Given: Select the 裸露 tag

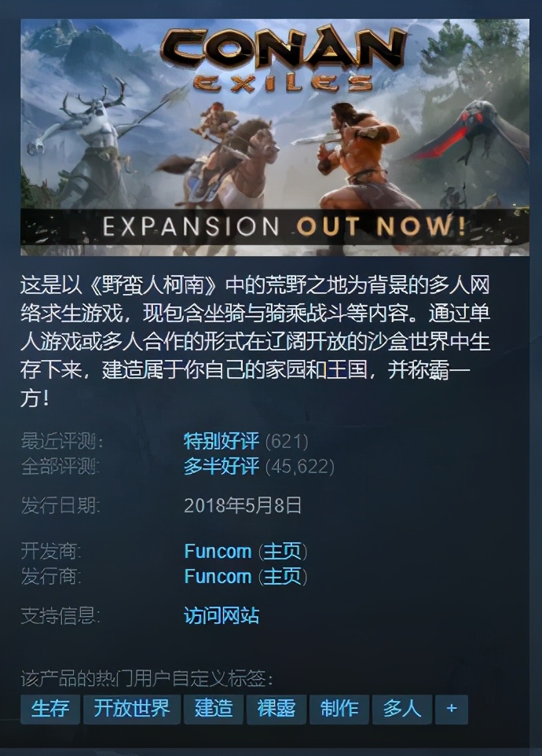Looking at the screenshot, I should pos(276,709).
